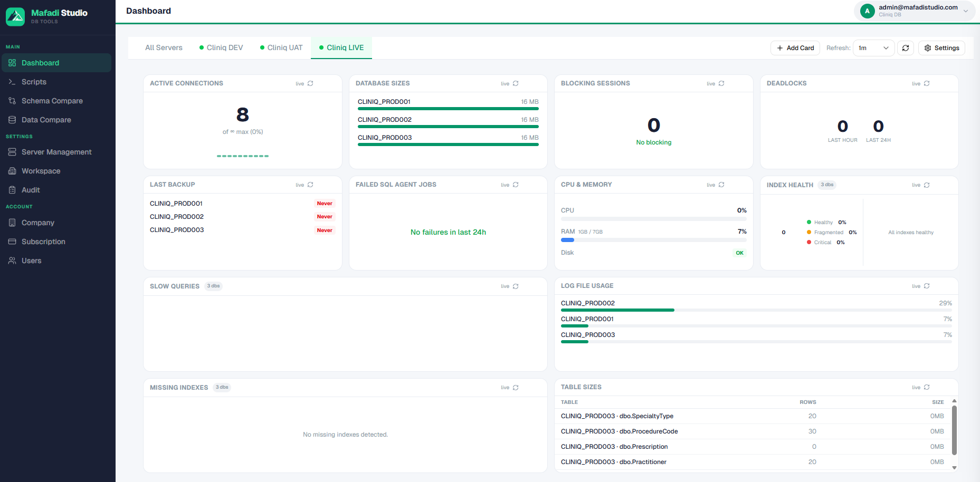Switch to the Cliniq UAT tab
Viewport: 980px width, 482px height.
281,47
